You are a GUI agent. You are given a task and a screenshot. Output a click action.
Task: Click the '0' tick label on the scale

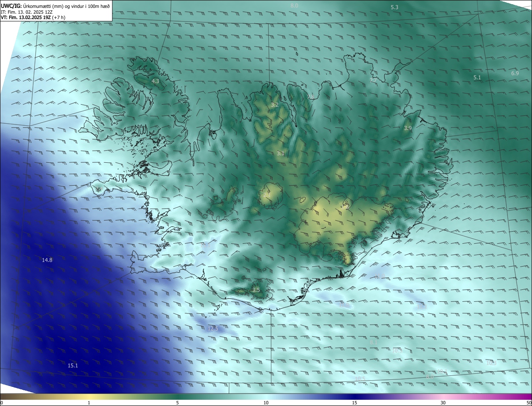click(x=2, y=403)
